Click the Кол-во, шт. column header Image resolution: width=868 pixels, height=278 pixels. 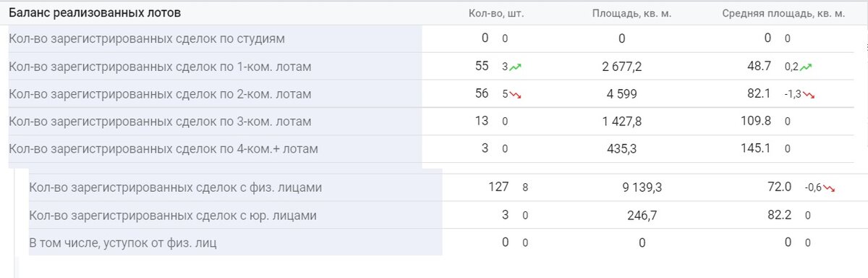point(495,14)
